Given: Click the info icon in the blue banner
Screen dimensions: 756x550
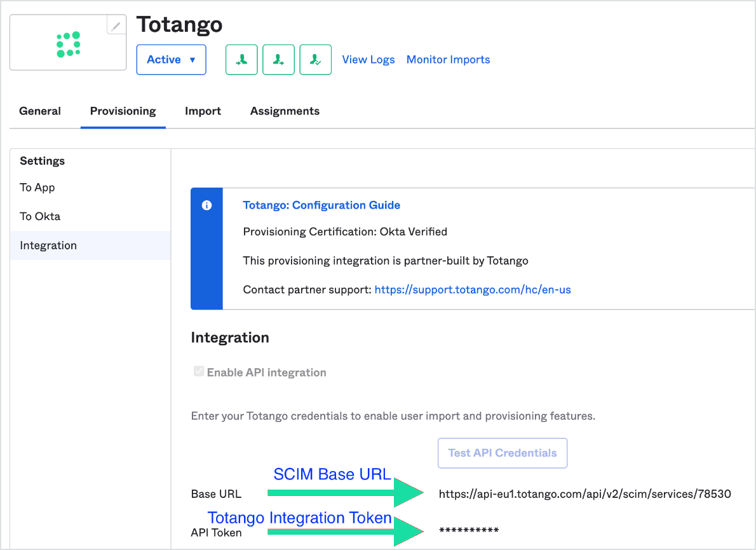Looking at the screenshot, I should pos(207,205).
